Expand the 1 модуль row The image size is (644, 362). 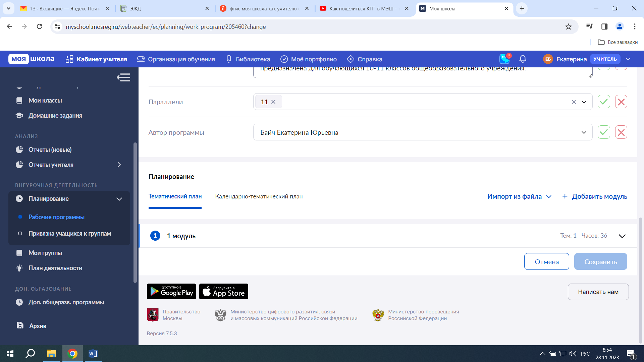622,236
